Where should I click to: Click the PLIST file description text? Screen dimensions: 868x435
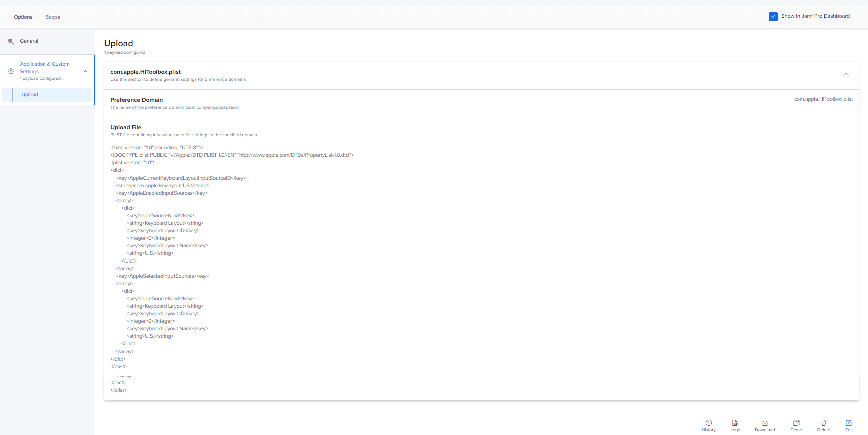click(184, 135)
